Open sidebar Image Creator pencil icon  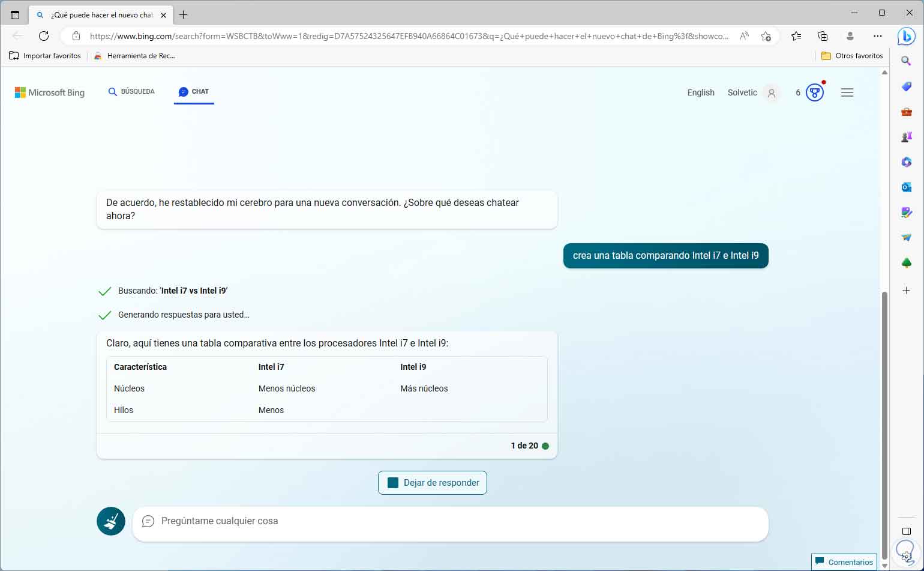click(907, 213)
